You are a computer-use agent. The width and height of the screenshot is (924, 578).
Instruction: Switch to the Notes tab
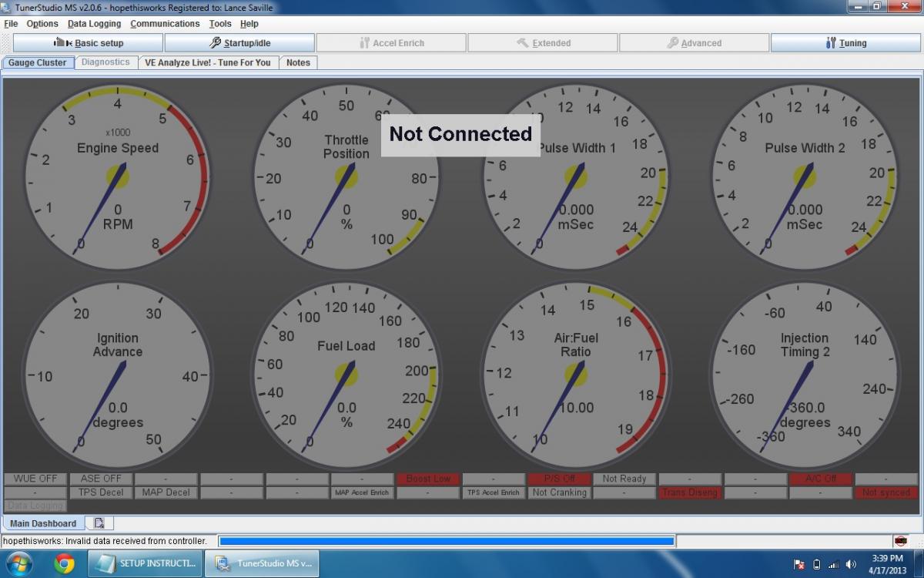click(298, 62)
